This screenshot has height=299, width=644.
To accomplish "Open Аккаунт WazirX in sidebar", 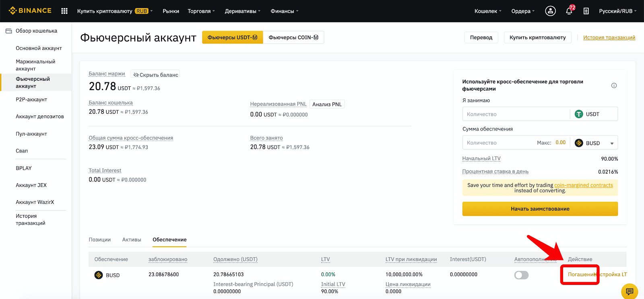I will [x=35, y=202].
